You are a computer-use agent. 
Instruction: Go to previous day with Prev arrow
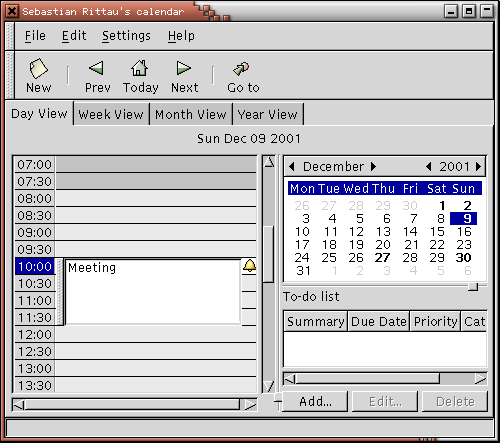click(x=97, y=68)
